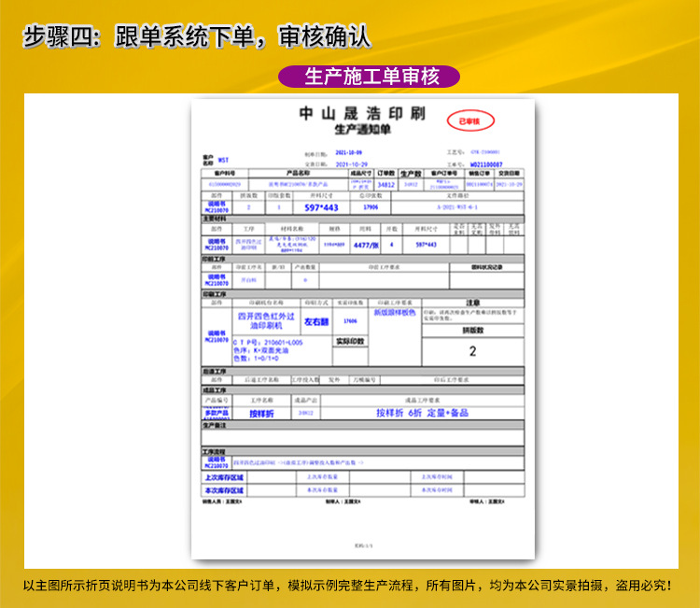Click the empty 生产备注 remarks box
The image size is (700, 608).
pos(362,437)
